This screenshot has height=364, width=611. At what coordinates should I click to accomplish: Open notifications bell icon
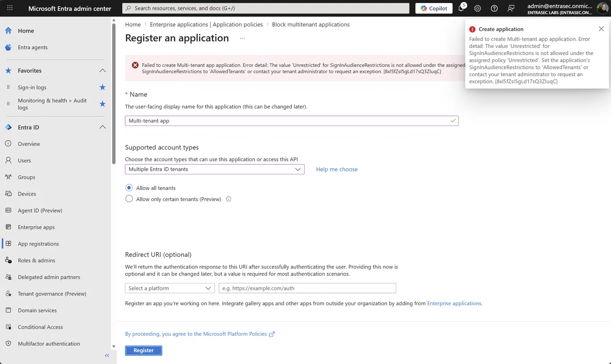pos(461,8)
